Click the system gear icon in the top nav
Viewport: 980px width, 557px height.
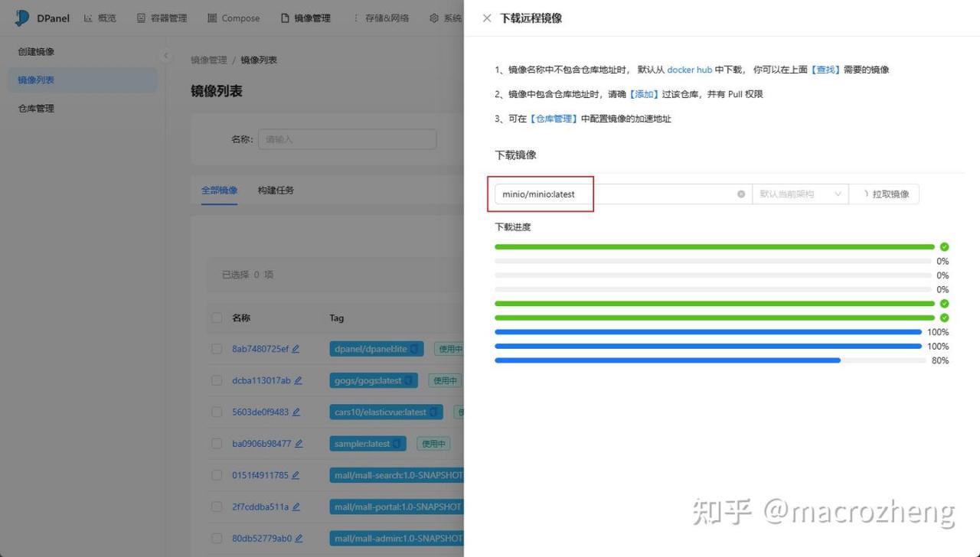coord(434,18)
